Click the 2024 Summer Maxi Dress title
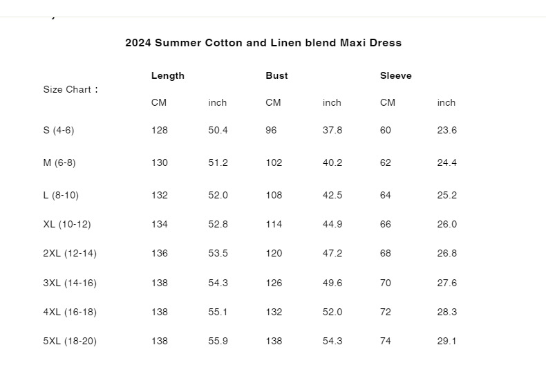This screenshot has height=392, width=546. click(263, 42)
